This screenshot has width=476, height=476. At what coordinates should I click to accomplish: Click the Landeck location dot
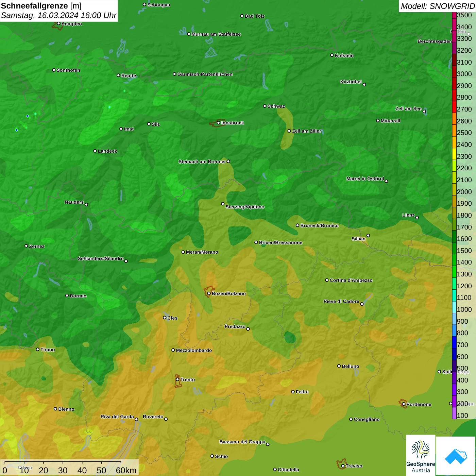(x=95, y=151)
